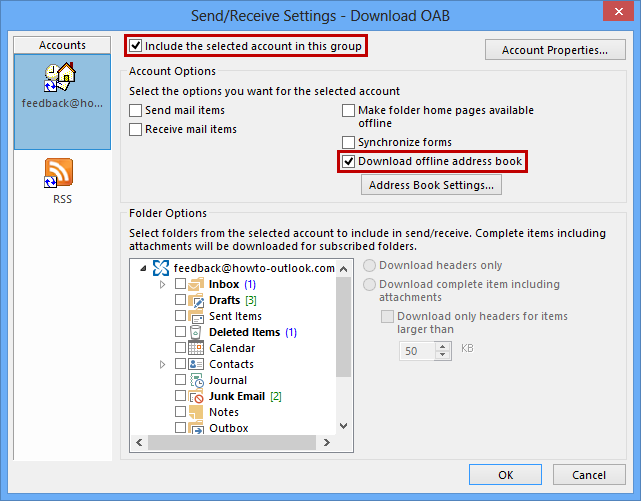Uncheck Include the selected account in this group
The height and width of the screenshot is (501, 641).
pyautogui.click(x=135, y=45)
